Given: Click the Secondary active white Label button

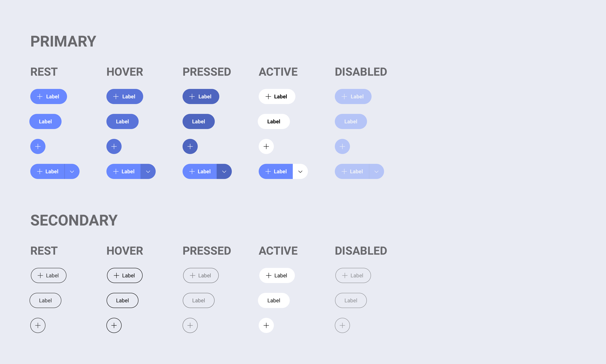Looking at the screenshot, I should [x=273, y=300].
